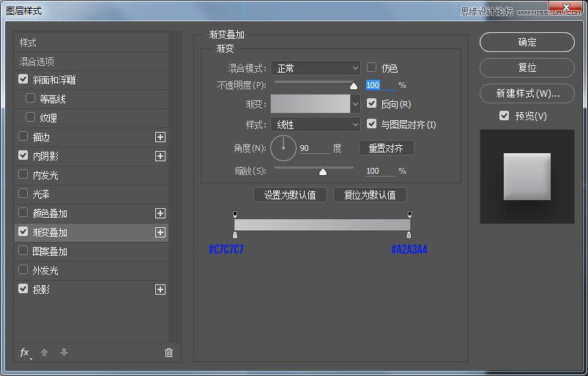
Task: Click the 缩放 scale slider handle
Action: click(x=322, y=172)
